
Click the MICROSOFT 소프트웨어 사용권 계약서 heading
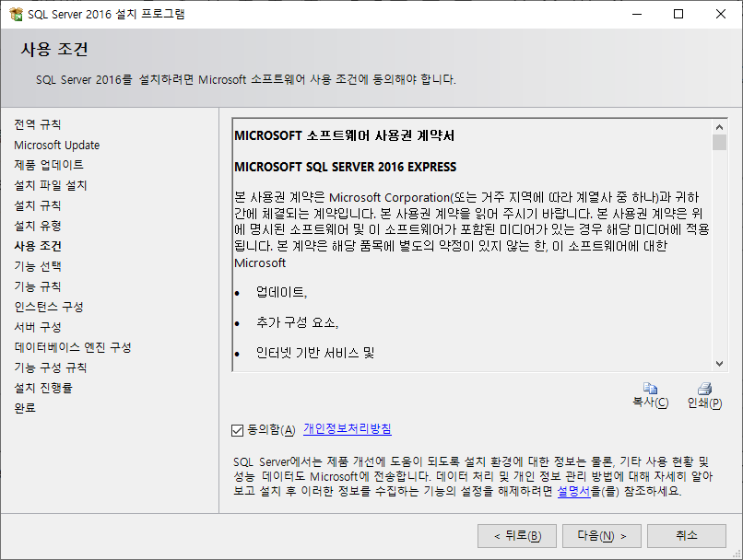coord(344,136)
